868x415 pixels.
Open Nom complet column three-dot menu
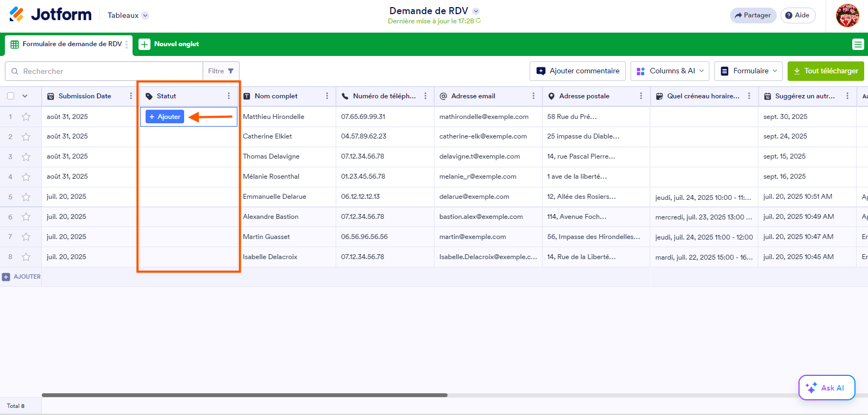327,96
